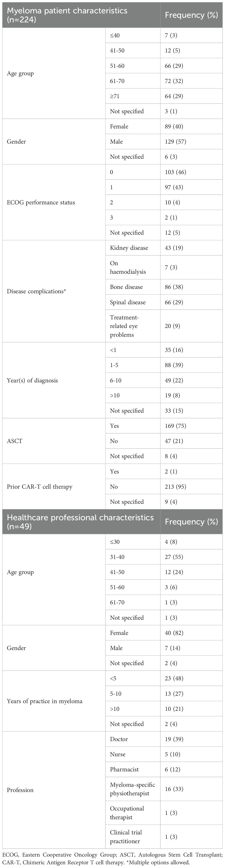Click the "Disease complications*" row label

tap(36, 291)
